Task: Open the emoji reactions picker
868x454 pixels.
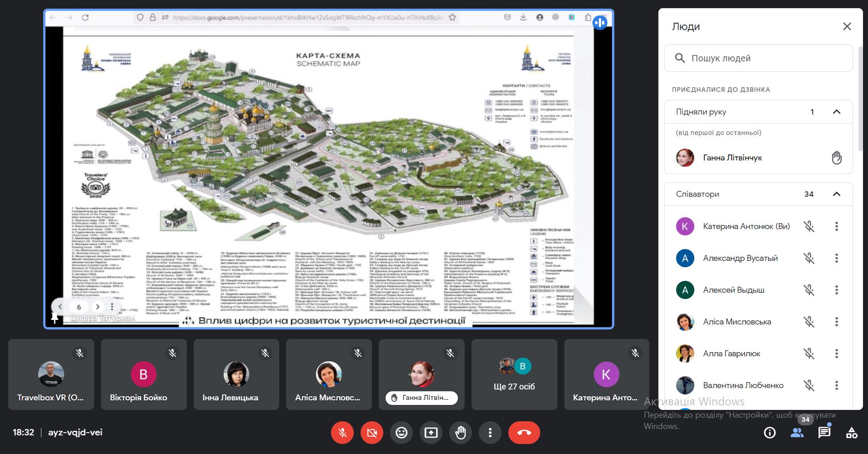Action: tap(401, 432)
